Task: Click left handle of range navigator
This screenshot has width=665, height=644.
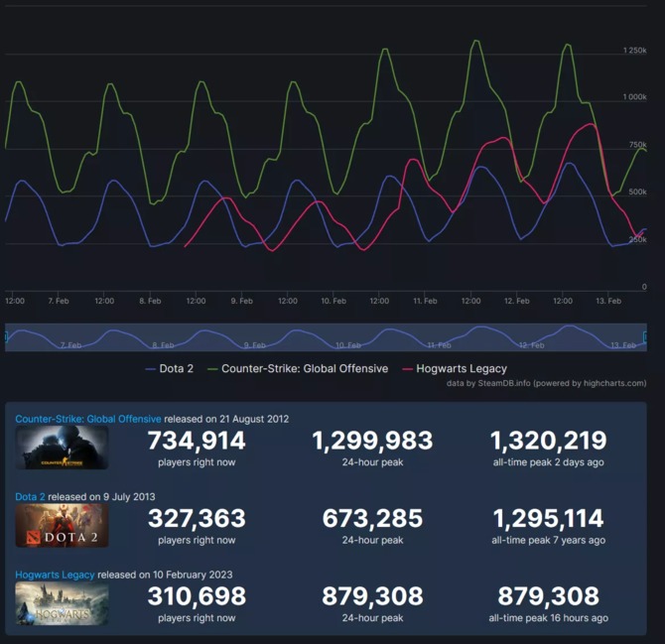Action: [x=6, y=337]
